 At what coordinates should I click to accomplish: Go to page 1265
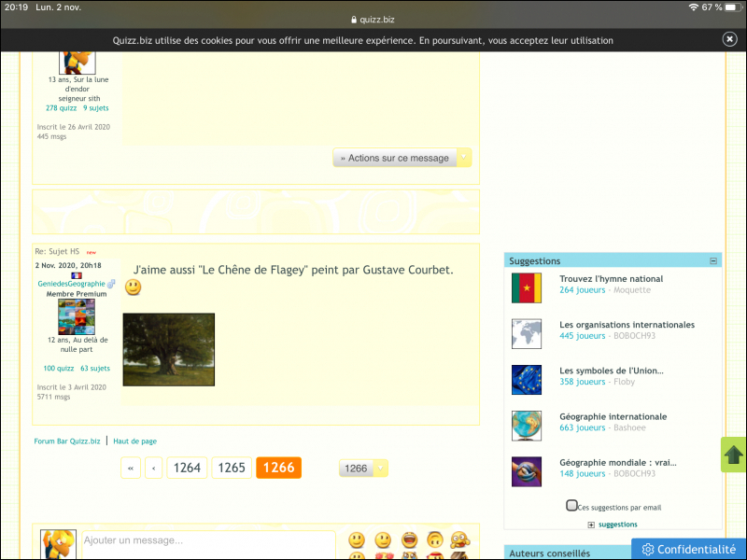(232, 468)
